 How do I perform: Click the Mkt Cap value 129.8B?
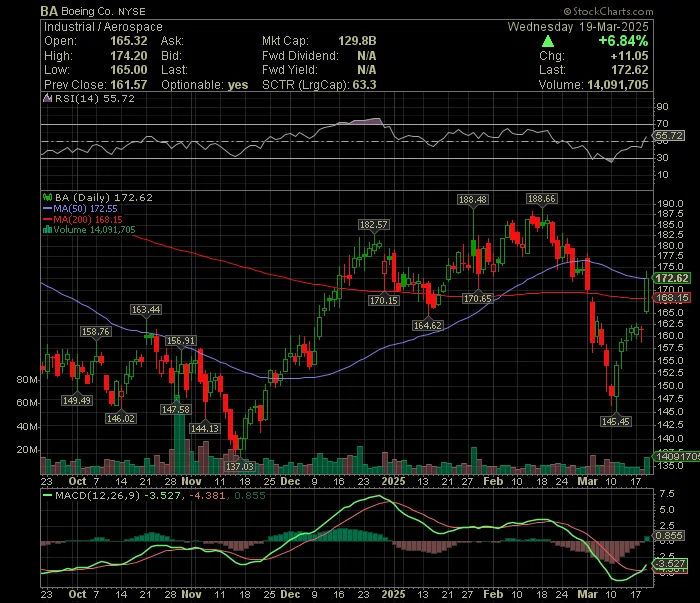pos(357,41)
